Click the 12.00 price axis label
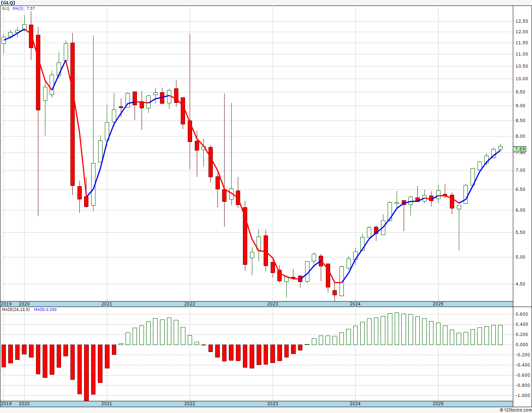Screen dimensions: 532x413 pos(521,32)
